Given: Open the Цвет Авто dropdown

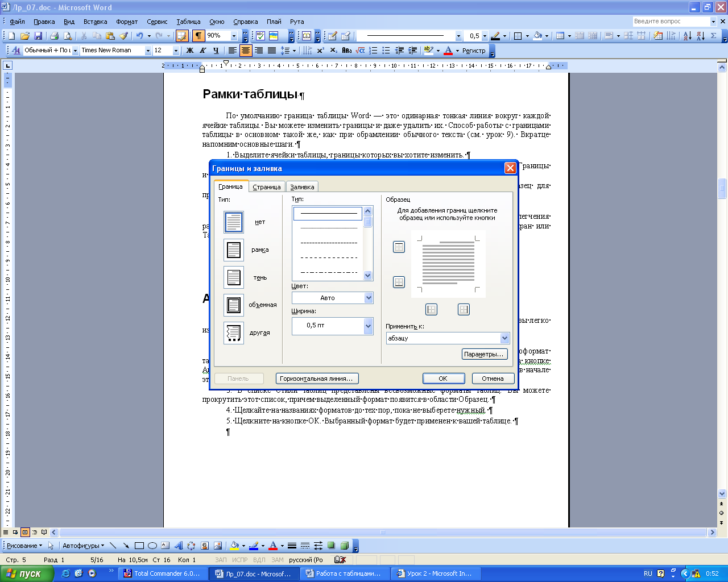Looking at the screenshot, I should point(369,298).
